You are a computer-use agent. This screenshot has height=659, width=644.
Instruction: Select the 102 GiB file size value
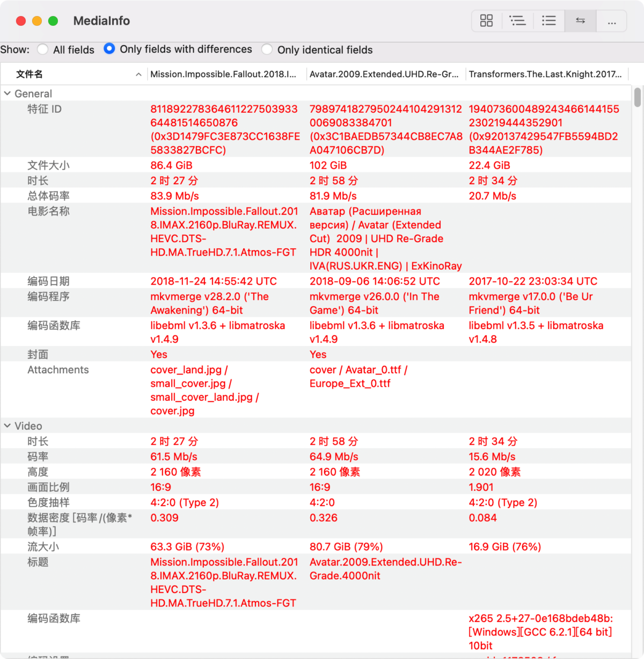328,165
